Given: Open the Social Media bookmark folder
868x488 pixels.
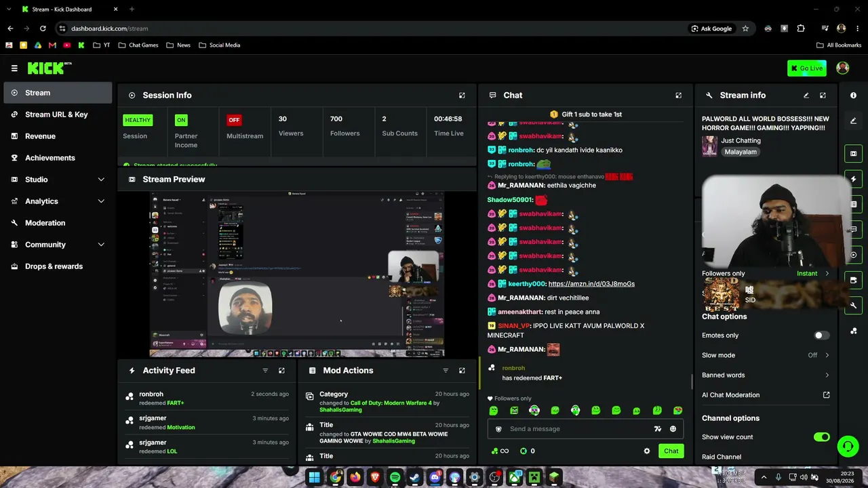Looking at the screenshot, I should [x=220, y=45].
